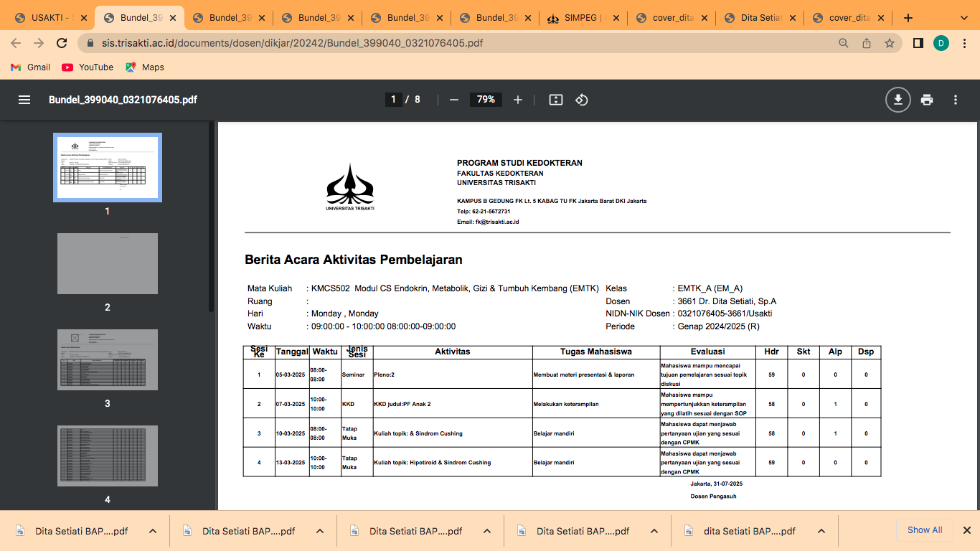Click Show All downloads button
Screen dimensions: 980x551
pyautogui.click(x=925, y=530)
